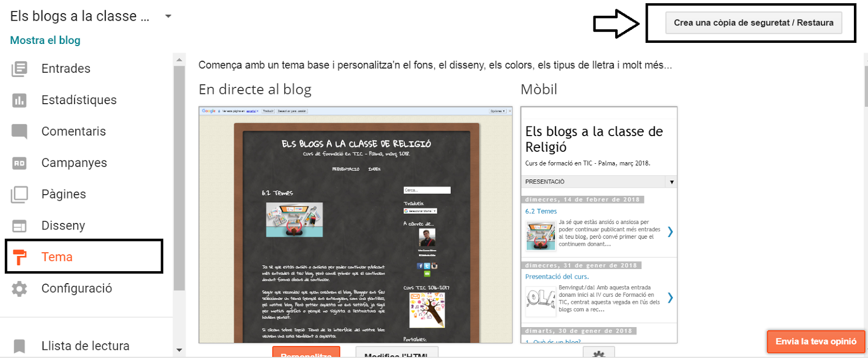The image size is (868, 358).
Task: Go to Campanyes menu item
Action: click(x=74, y=163)
